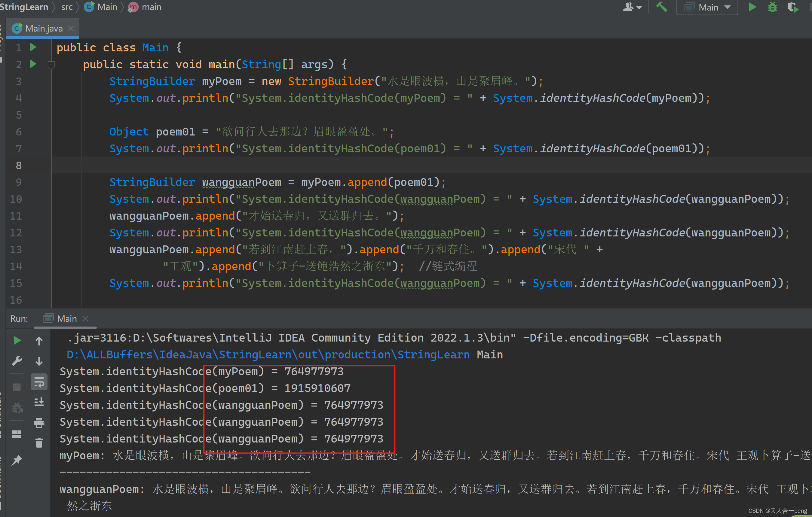Switch to the Main run tab
The image size is (812, 517).
[x=66, y=318]
